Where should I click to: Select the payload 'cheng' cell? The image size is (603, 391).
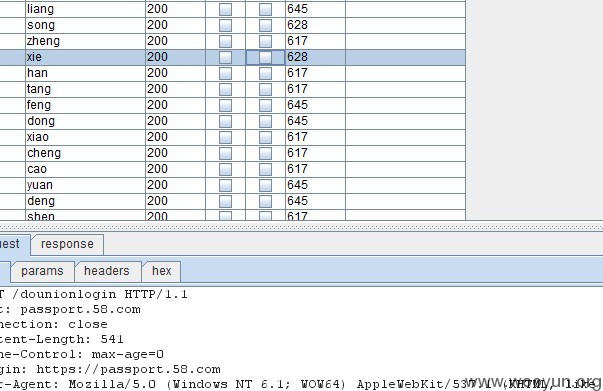pos(85,153)
